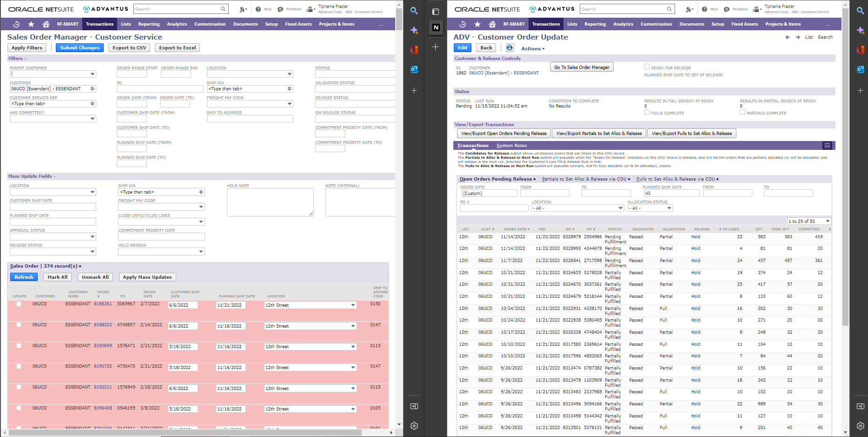Open Help icon in left window header
The width and height of the screenshot is (868, 437).
pos(258,9)
